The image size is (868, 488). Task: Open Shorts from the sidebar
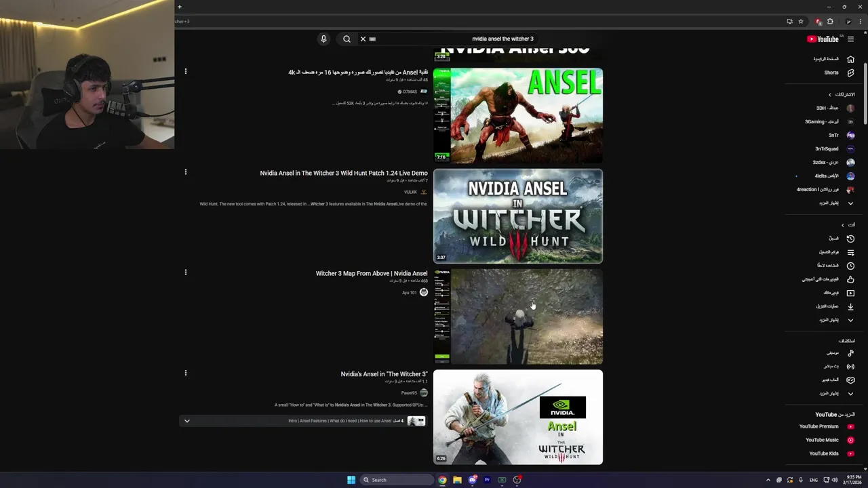[839, 73]
